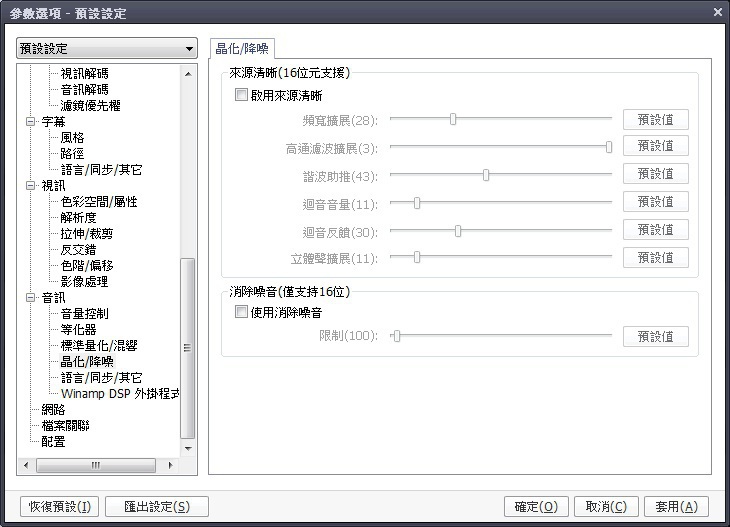
Task: Select Winamp DSP 外掛程式 in the tree
Action: (x=120, y=393)
